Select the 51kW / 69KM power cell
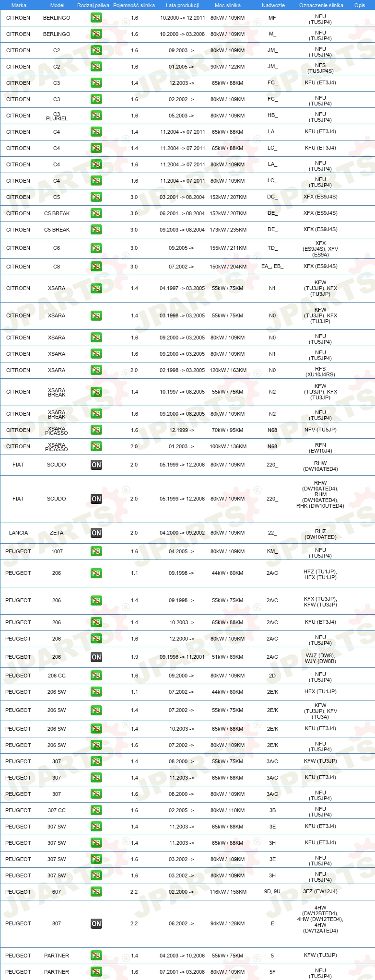Image resolution: width=375 pixels, height=980 pixels. click(x=228, y=657)
